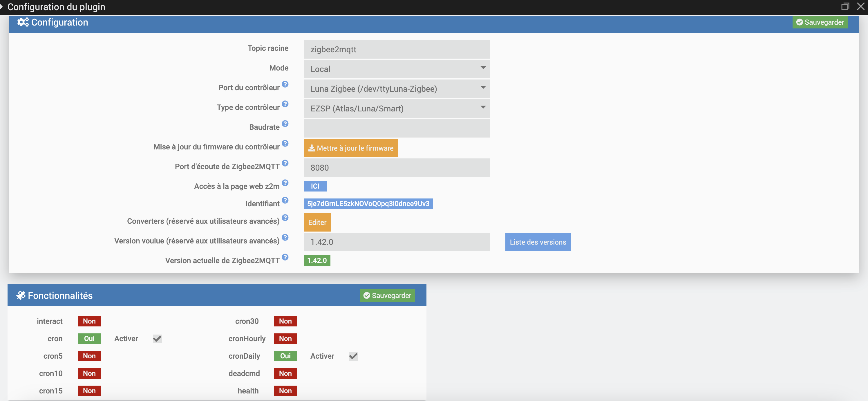Click help icon for Version actuelle de Zigbee2MQTT
This screenshot has width=868, height=401.
pos(285,257)
